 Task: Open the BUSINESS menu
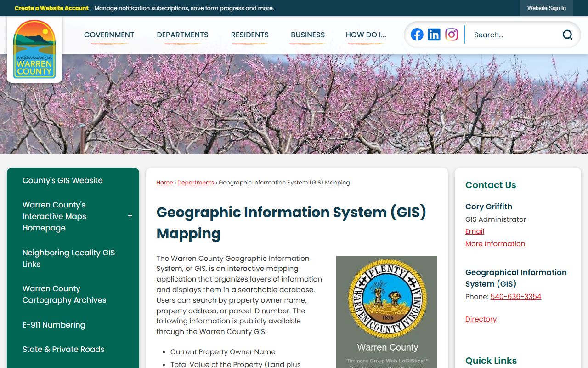(308, 34)
